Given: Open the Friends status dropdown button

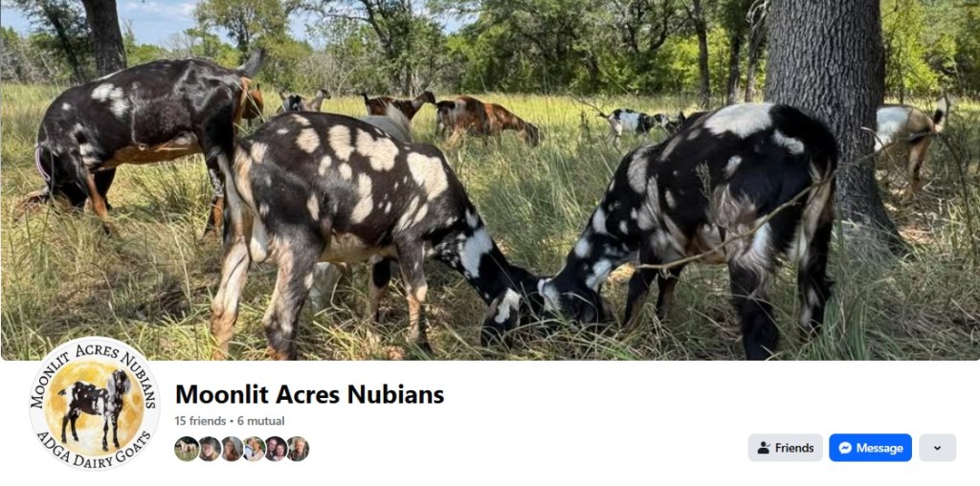Looking at the screenshot, I should [x=786, y=448].
